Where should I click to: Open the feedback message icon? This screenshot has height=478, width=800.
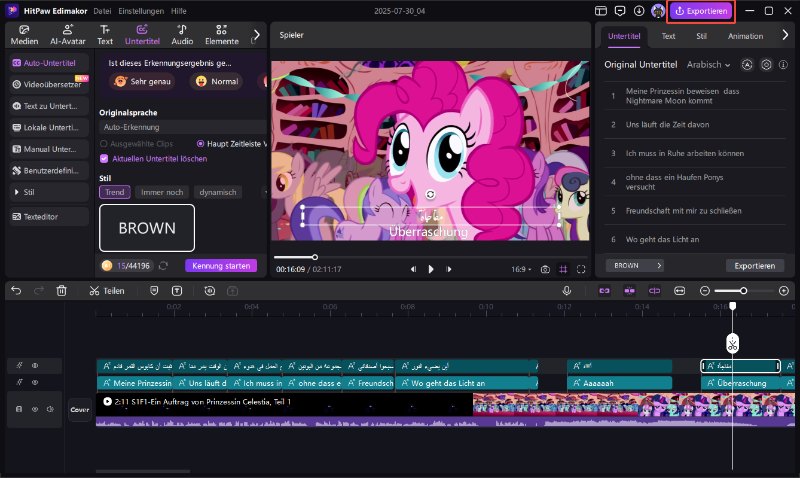coord(620,11)
